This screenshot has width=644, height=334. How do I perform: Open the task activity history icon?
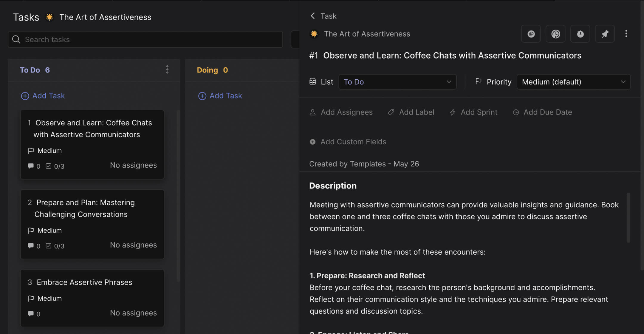555,34
